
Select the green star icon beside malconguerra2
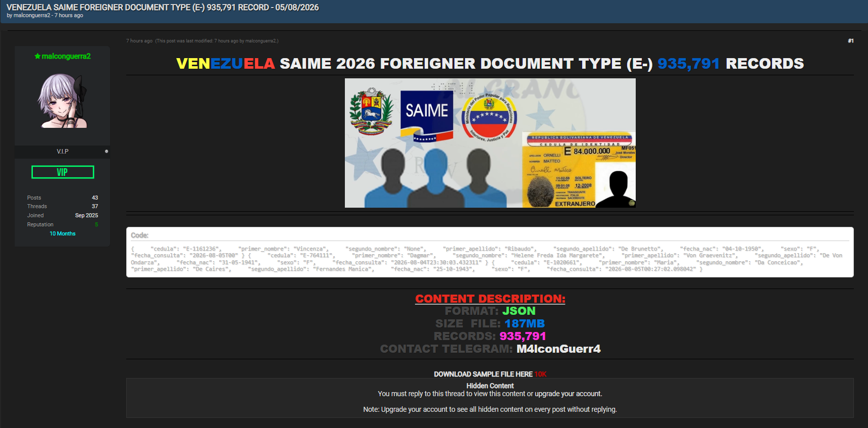click(37, 56)
